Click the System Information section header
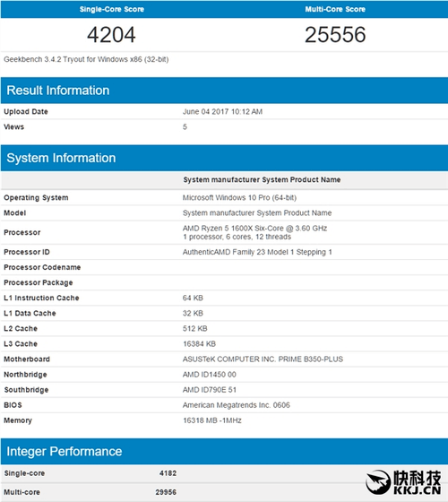 pos(224,158)
